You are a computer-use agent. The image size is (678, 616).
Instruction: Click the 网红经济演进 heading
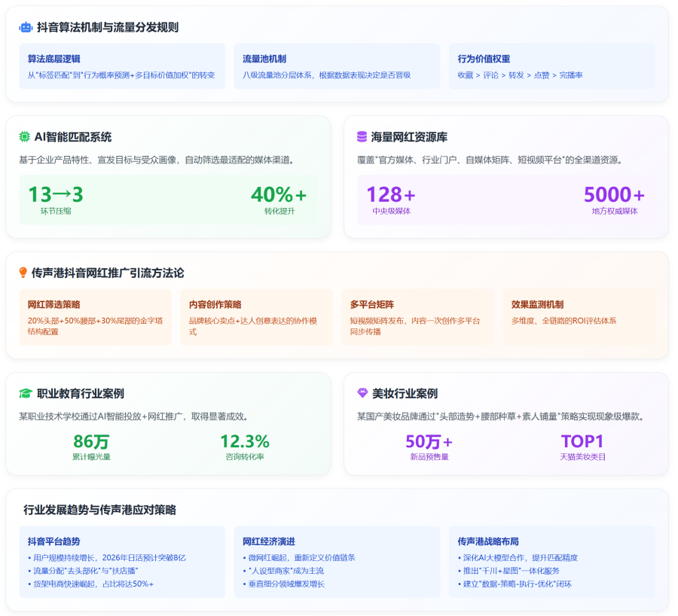[268, 541]
